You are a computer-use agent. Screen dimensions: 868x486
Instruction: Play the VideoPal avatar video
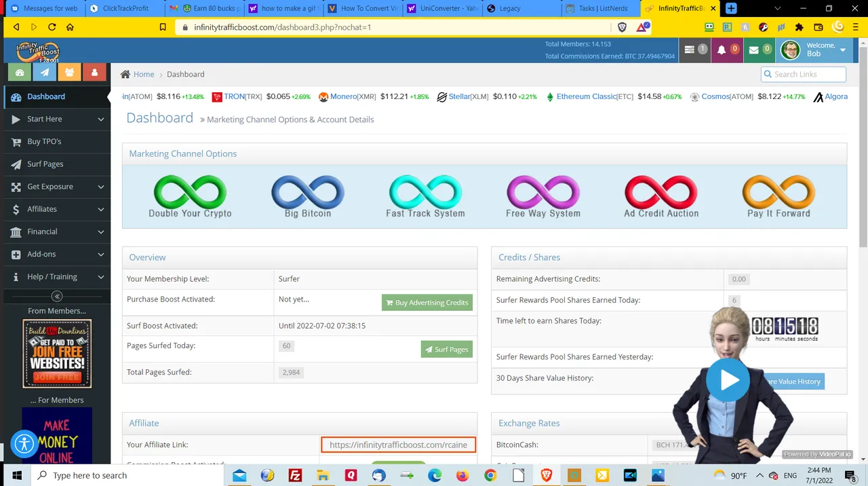coord(729,380)
